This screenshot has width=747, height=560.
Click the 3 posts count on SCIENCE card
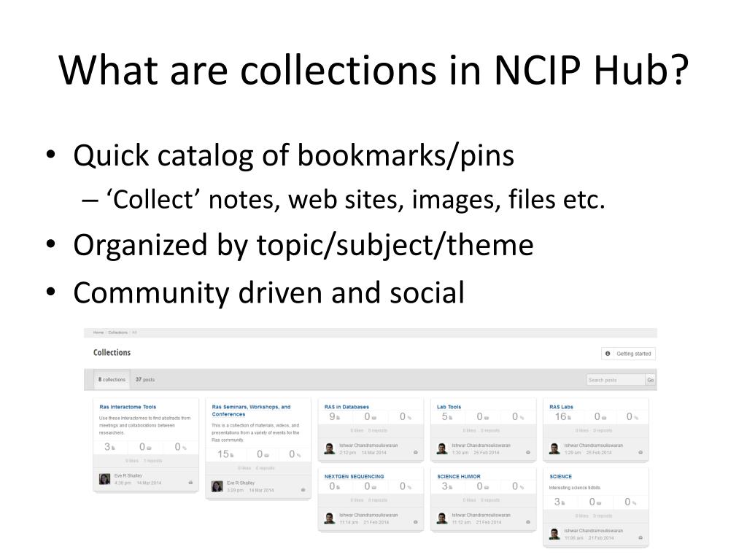(x=560, y=502)
